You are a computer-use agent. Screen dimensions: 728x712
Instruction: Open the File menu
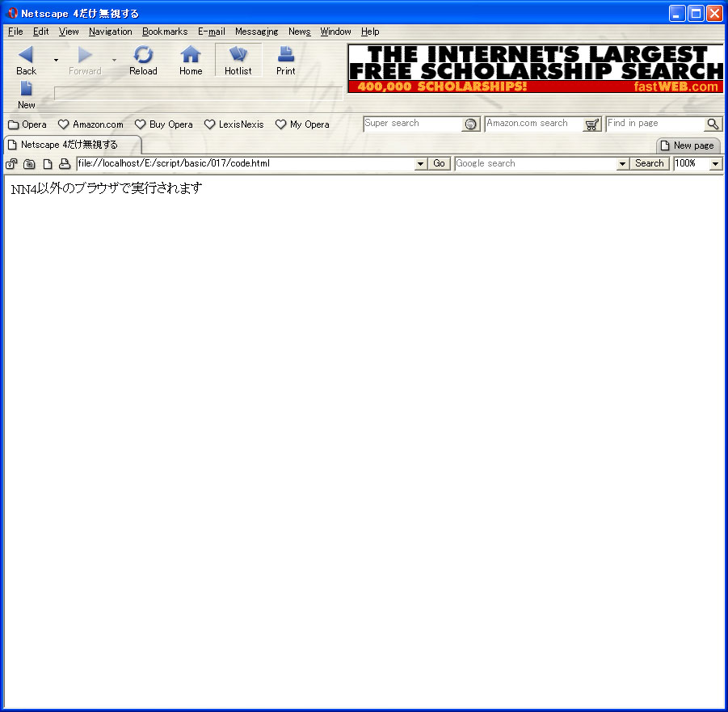[15, 32]
